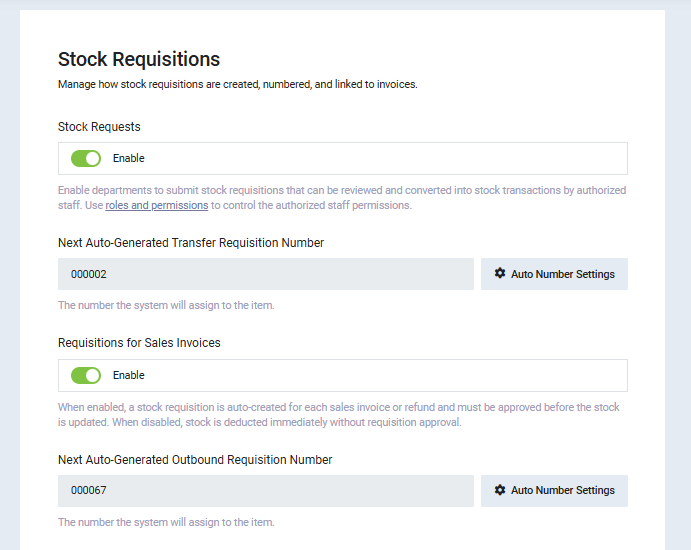This screenshot has width=691, height=550.
Task: Click the Enable label under Stock Requests
Action: coord(129,158)
